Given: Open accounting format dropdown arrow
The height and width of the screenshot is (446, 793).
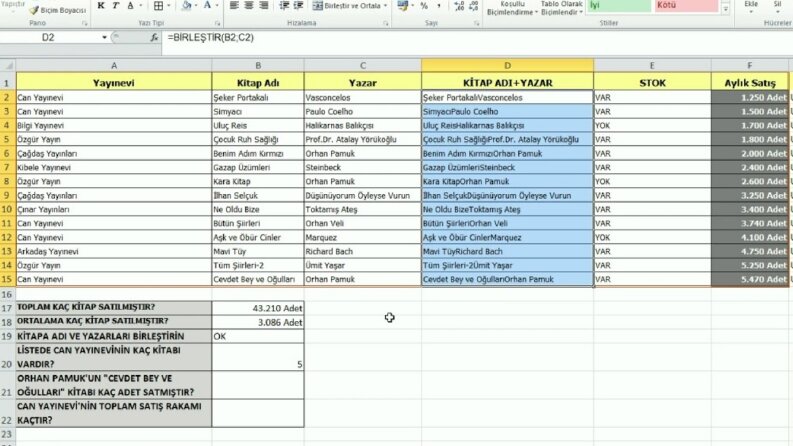Looking at the screenshot, I should (x=412, y=6).
